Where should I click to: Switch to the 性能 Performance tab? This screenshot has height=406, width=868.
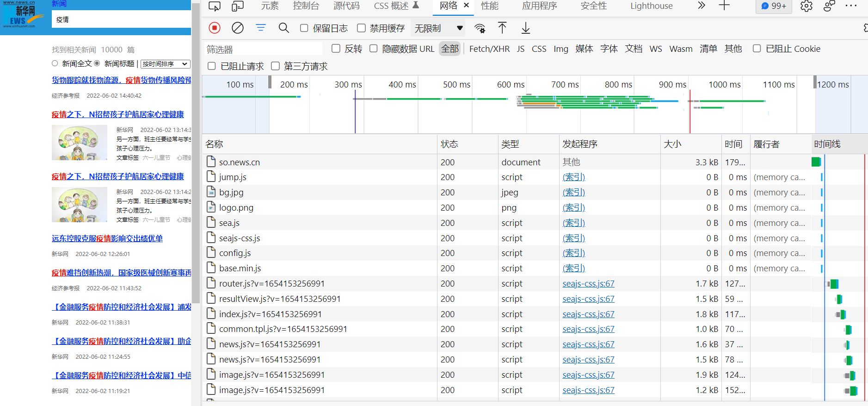[x=490, y=6]
